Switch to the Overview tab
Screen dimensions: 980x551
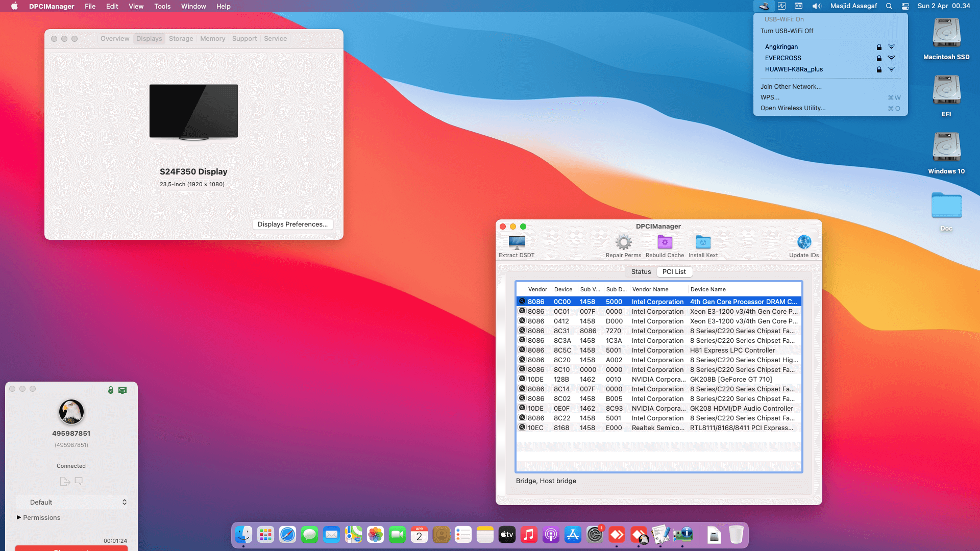pos(115,39)
